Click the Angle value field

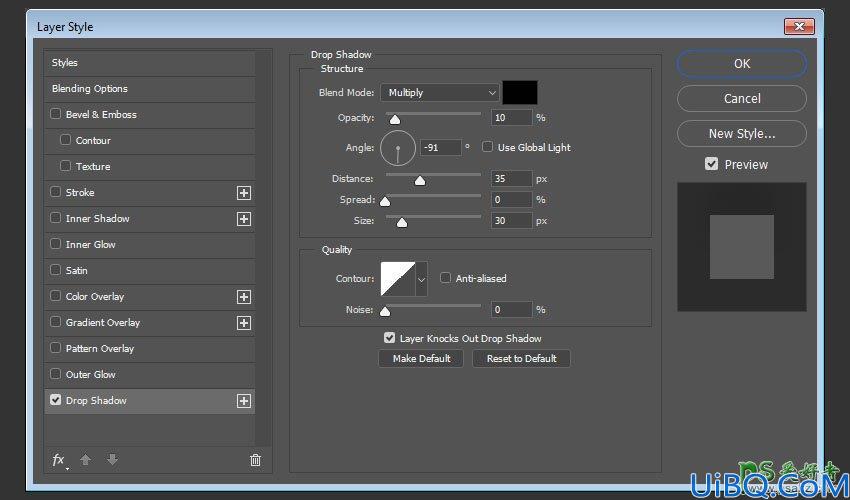point(441,148)
